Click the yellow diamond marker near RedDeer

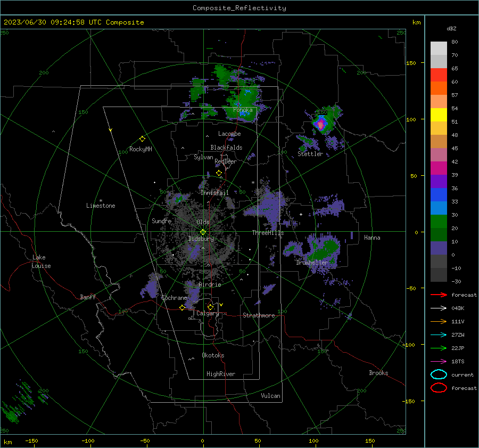[x=219, y=173]
